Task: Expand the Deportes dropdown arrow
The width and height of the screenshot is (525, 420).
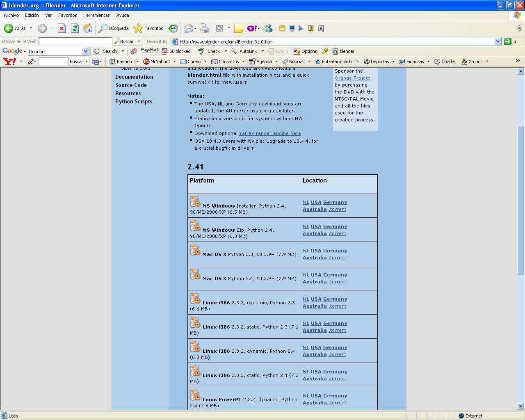Action: [x=393, y=62]
